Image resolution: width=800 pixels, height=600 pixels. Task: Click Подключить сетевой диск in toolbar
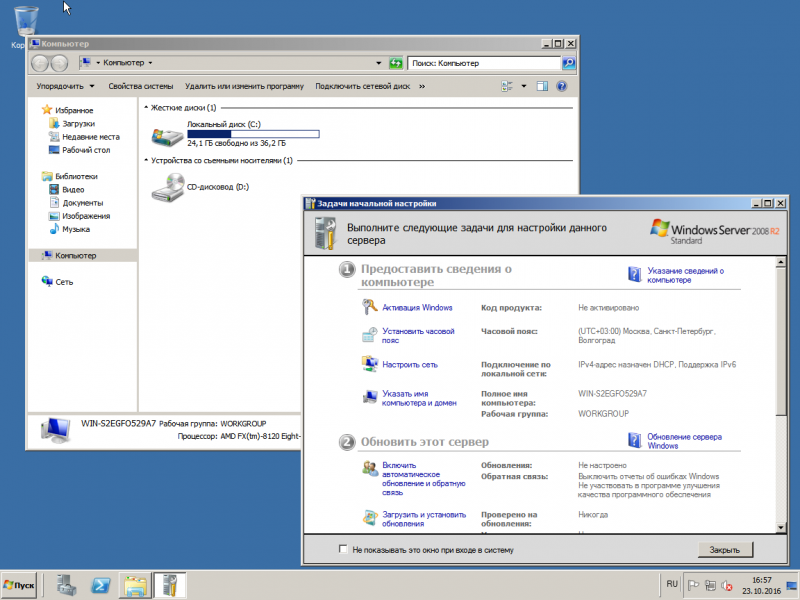pyautogui.click(x=362, y=86)
